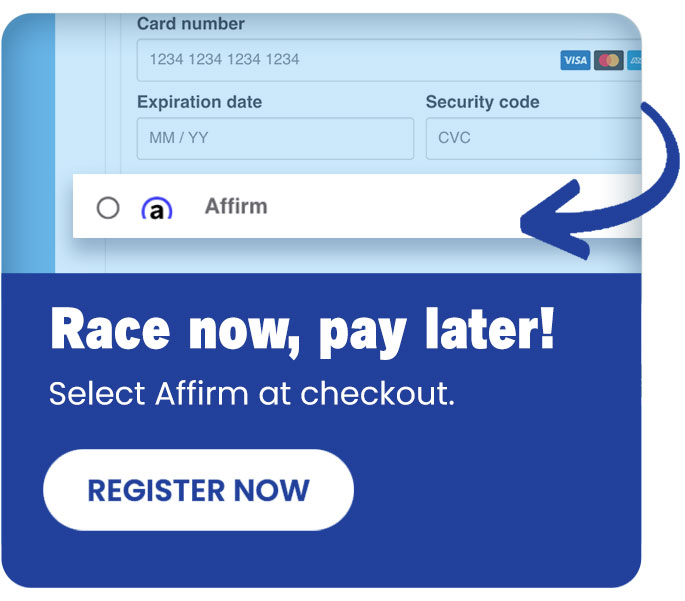Click the Visa card icon
This screenshot has height=601, width=685.
575,61
